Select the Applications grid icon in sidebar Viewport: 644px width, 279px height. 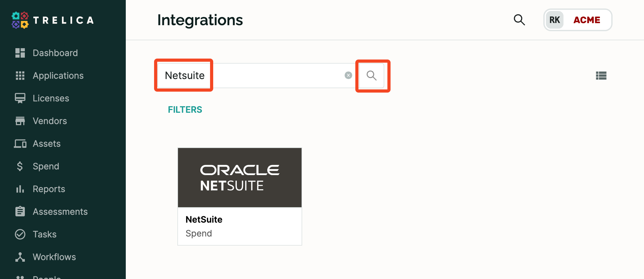[x=20, y=75]
